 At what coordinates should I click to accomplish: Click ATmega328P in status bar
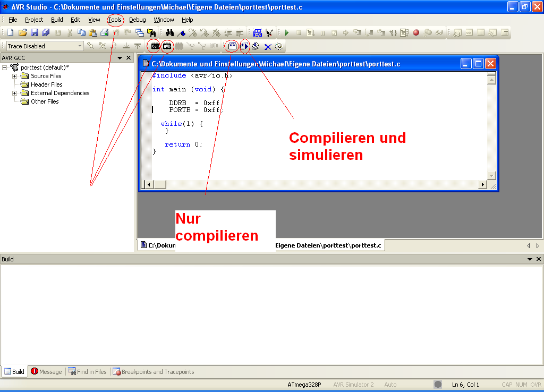[304, 385]
